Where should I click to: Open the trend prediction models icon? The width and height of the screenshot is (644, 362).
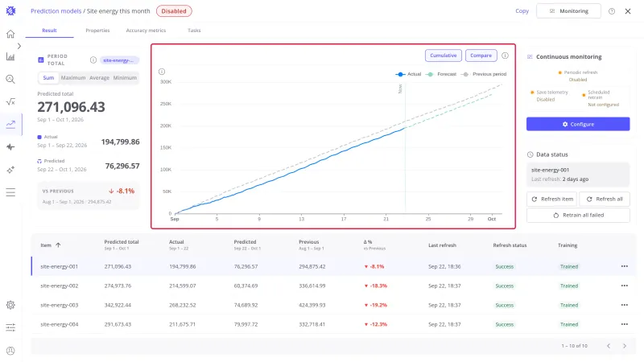pos(10,124)
